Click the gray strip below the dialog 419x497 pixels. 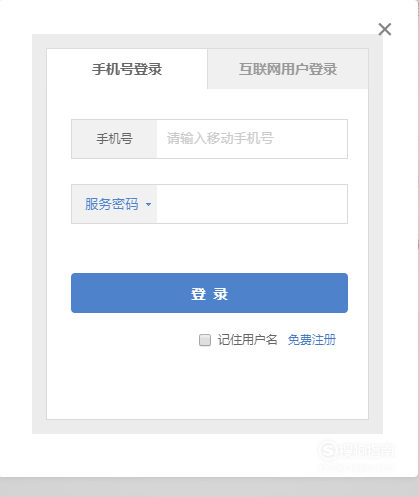pos(209,487)
